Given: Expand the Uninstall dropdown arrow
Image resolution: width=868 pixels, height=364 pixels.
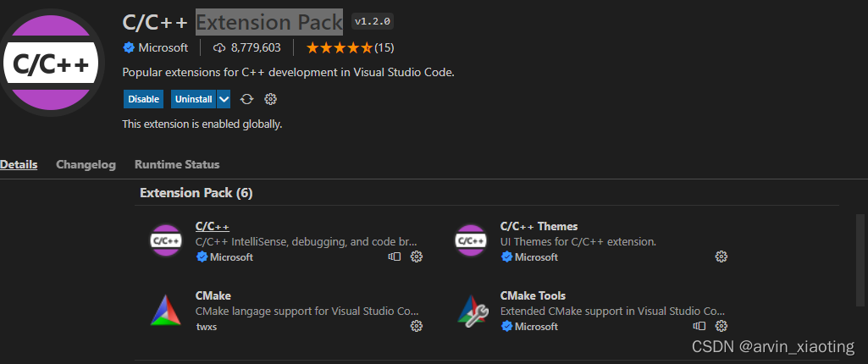Looking at the screenshot, I should coord(224,99).
